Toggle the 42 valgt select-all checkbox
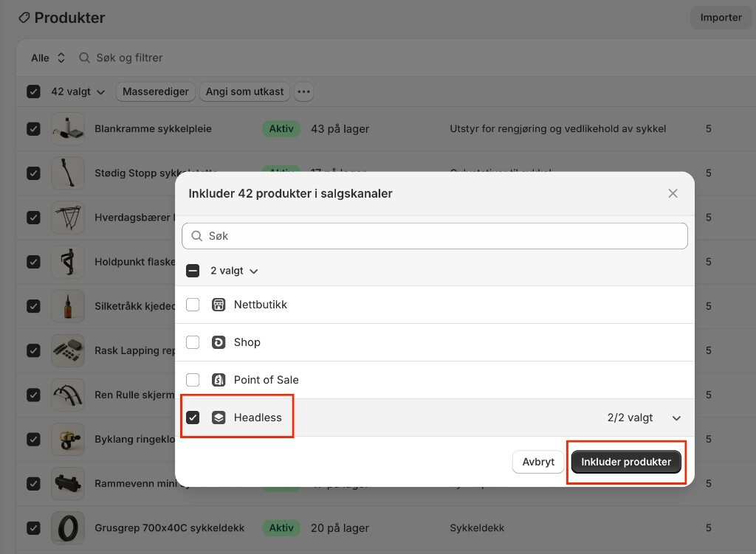Viewport: 756px width, 554px height. pyautogui.click(x=33, y=91)
